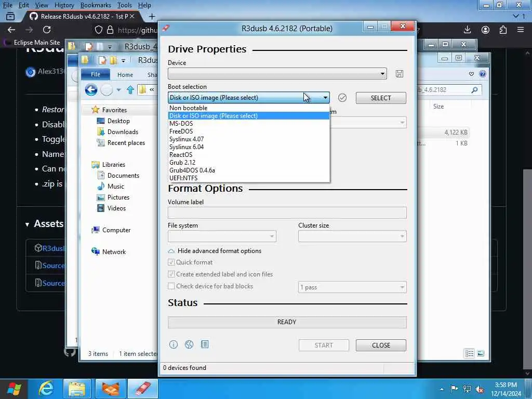This screenshot has width=532, height=399.
Task: Expand the Explorer ribbon chevron
Action: [471, 74]
